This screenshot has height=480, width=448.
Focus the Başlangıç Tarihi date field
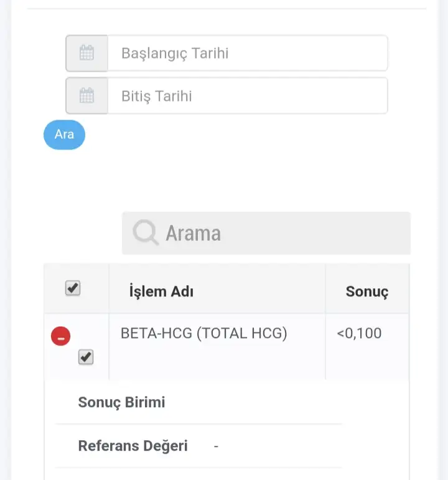(x=247, y=54)
